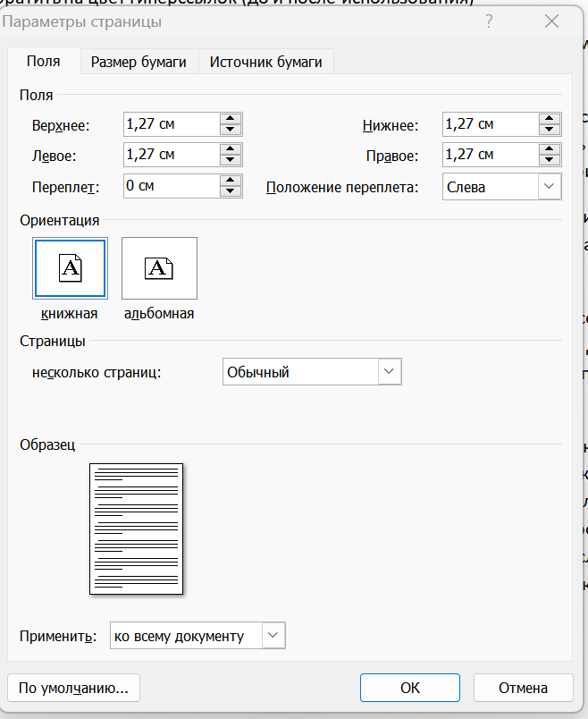Screen dimensions: 588x719
Task: Switch to the Источник бумаги tab
Action: pos(265,62)
